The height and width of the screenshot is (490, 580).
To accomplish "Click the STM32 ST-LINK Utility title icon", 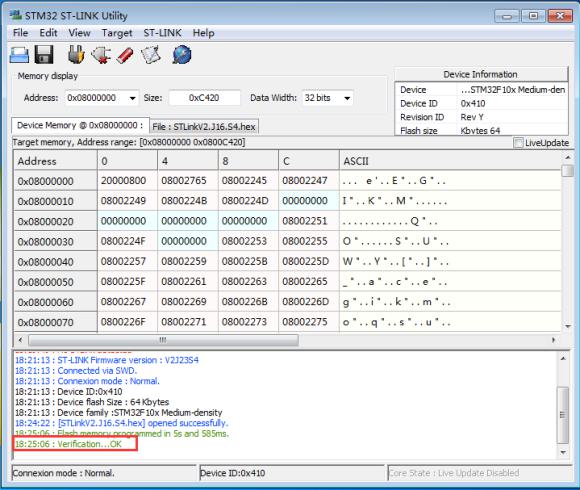I will (16, 15).
